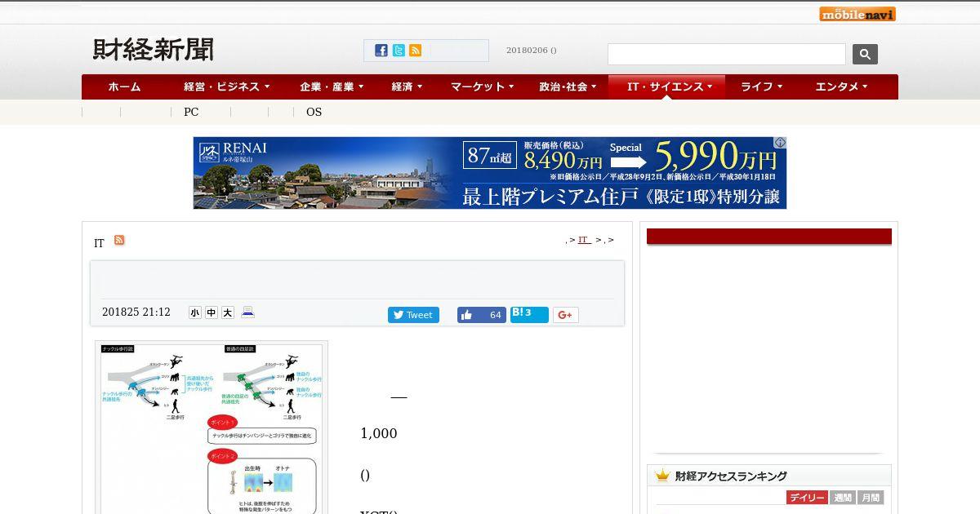Enlarge the knuckle-walking diagram thumbnail

[212, 428]
